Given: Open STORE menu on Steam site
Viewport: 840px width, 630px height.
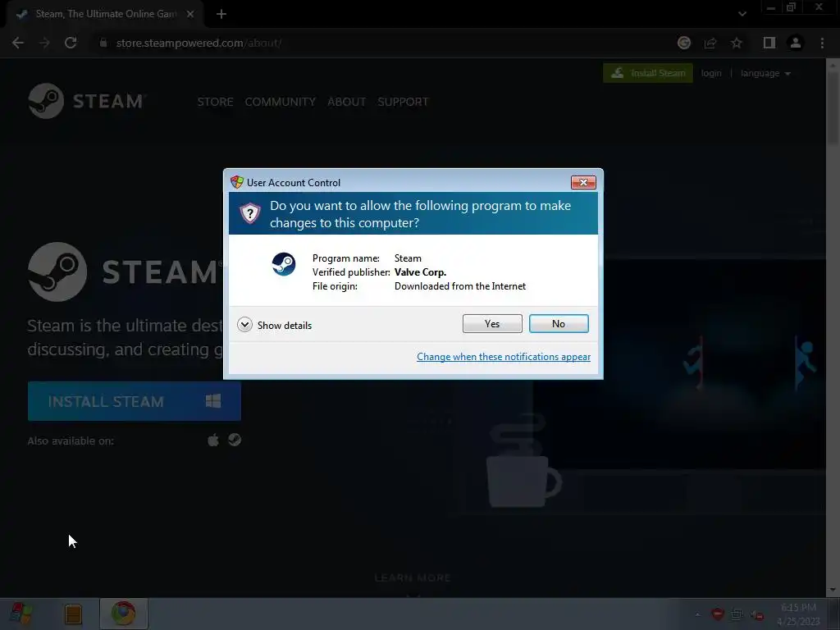Looking at the screenshot, I should coord(215,102).
